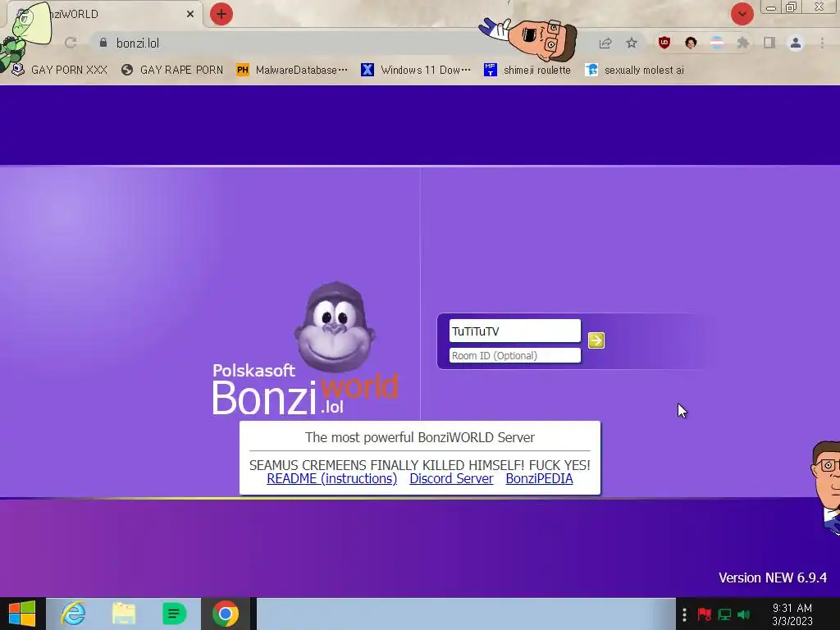The image size is (840, 630).
Task: Reload the bonzi.lol page
Action: pos(71,43)
